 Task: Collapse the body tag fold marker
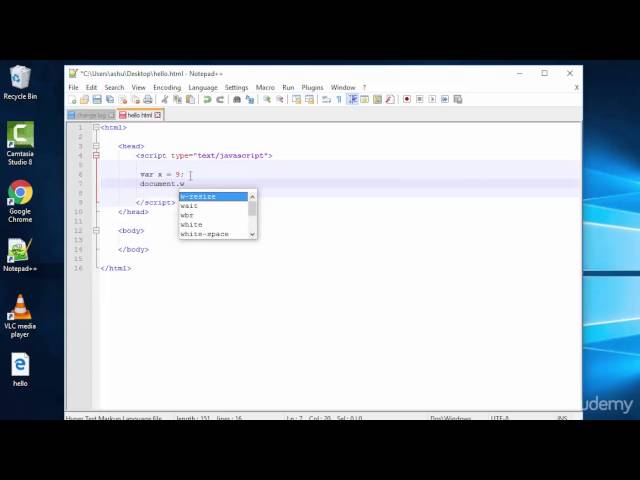tap(96, 230)
